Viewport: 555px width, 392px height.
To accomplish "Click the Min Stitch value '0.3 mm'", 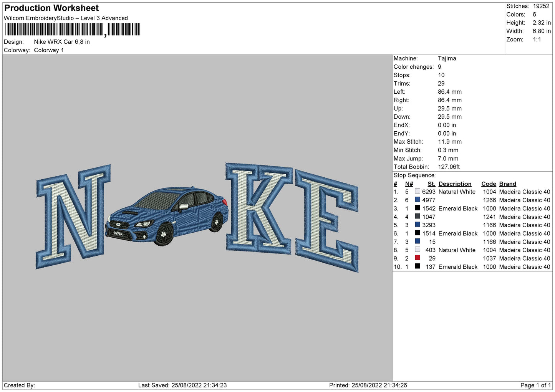I will (x=448, y=150).
